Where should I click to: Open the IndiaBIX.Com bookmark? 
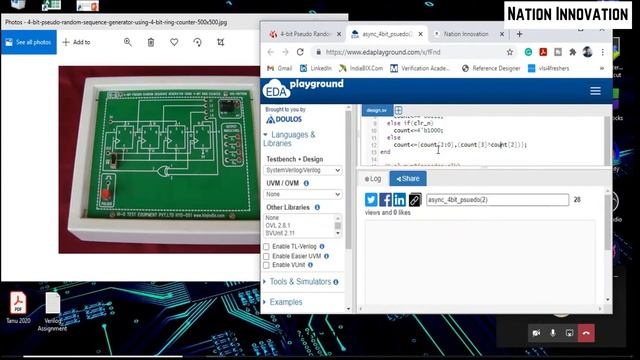coord(361,69)
